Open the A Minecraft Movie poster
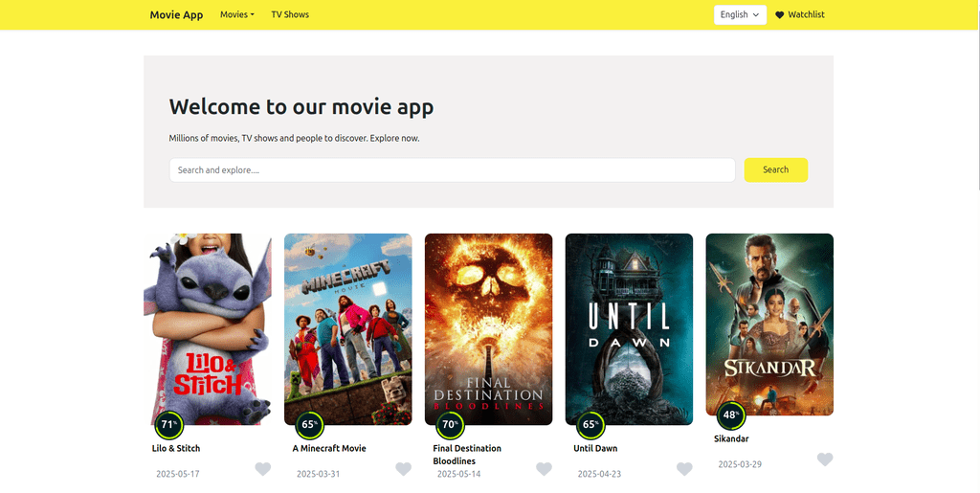The width and height of the screenshot is (980, 493). click(x=348, y=329)
